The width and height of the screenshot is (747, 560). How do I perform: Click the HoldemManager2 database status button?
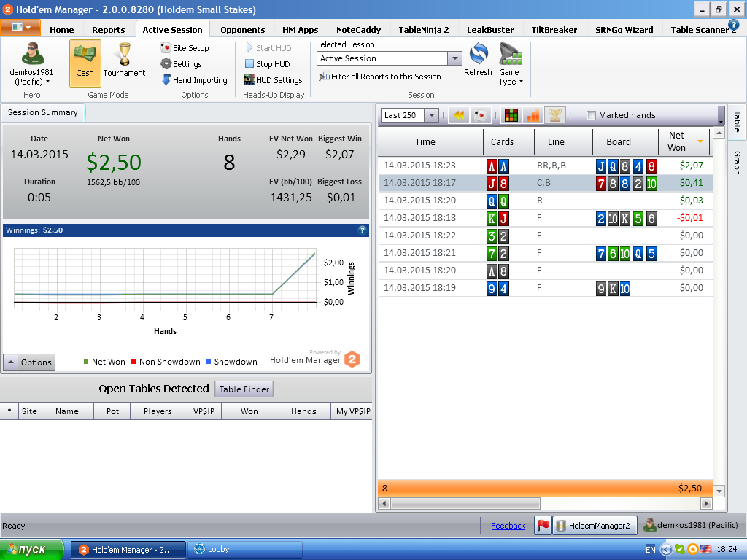tap(595, 525)
